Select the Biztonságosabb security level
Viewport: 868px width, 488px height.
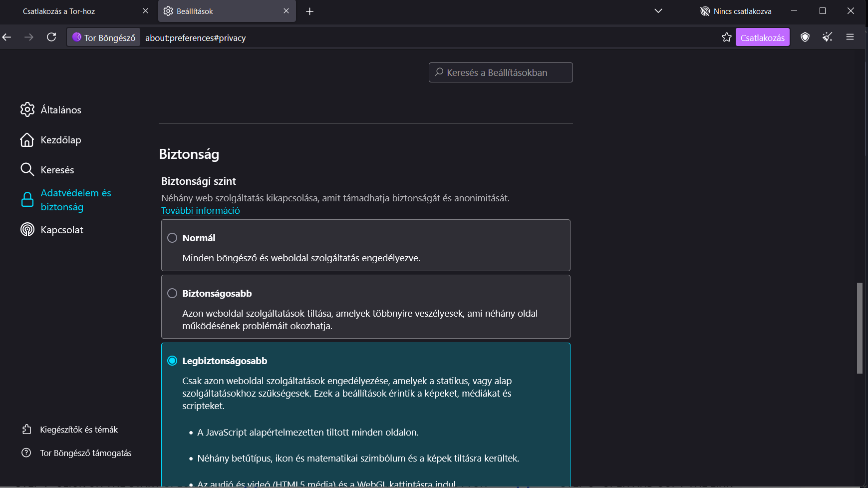[172, 293]
